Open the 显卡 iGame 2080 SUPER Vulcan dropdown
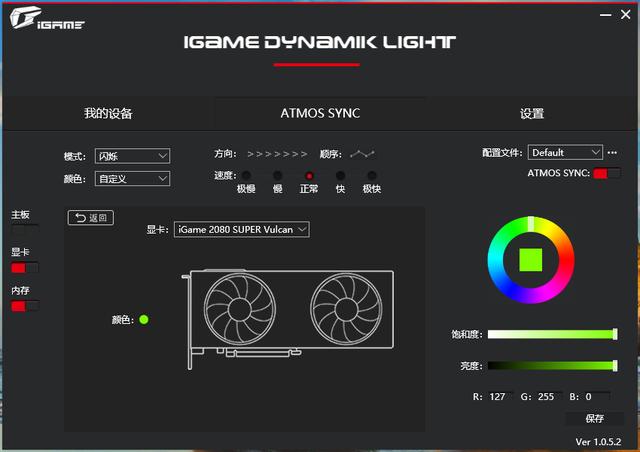Screen dimensions: 640x452 [242, 229]
